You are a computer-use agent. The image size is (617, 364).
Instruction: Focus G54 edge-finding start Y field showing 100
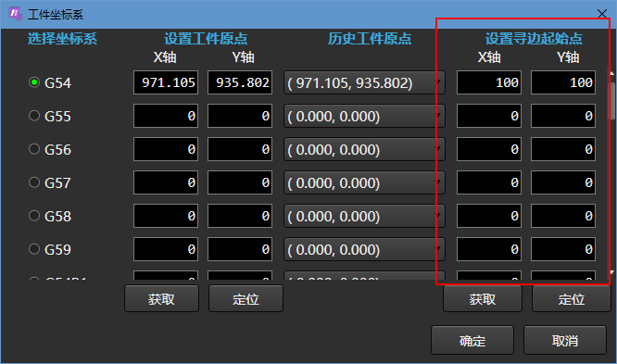click(x=563, y=82)
